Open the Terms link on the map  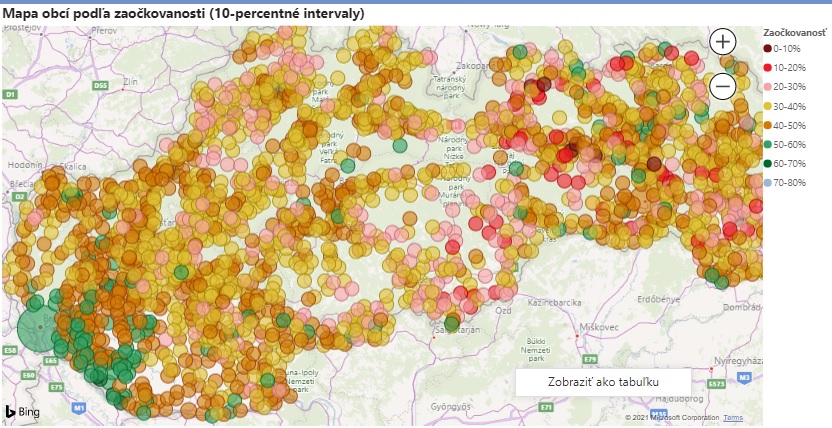pos(733,417)
